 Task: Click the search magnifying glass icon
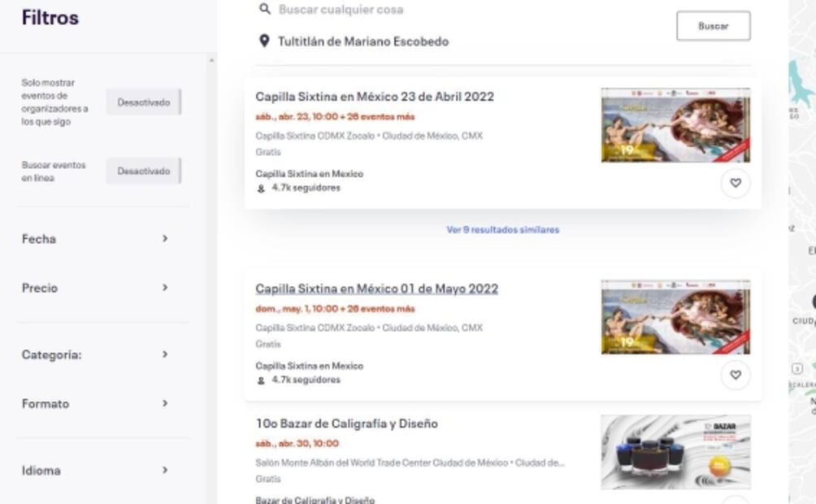(264, 10)
